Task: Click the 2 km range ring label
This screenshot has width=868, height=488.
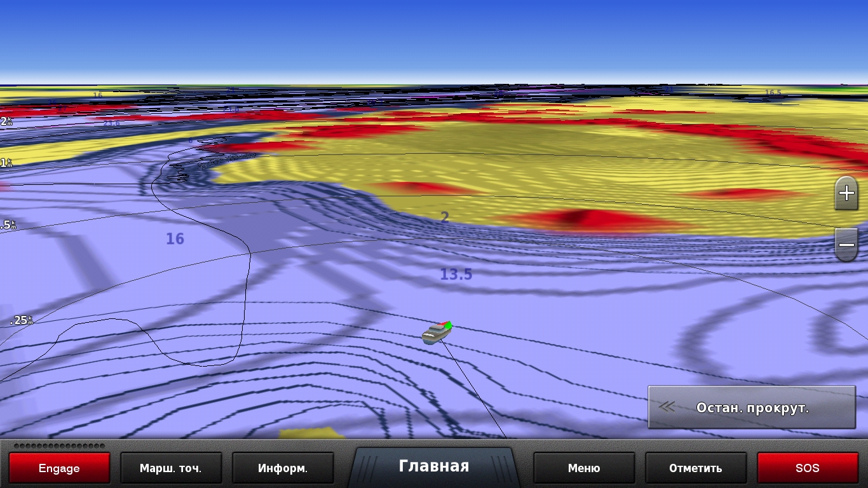Action: [x=6, y=121]
